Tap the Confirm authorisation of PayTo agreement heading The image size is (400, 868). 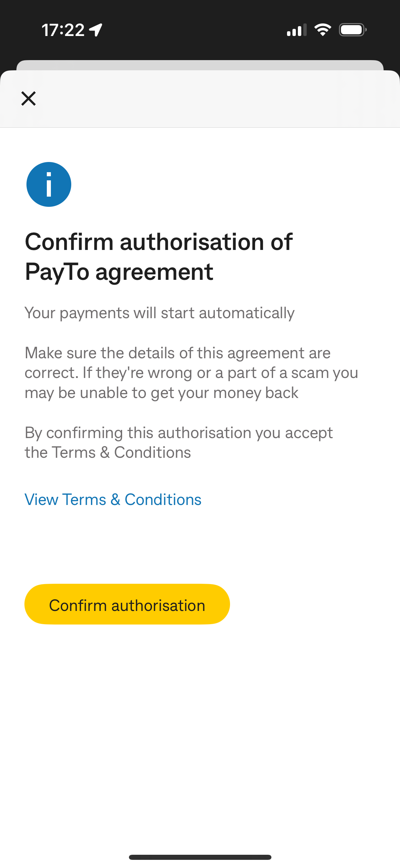point(159,256)
